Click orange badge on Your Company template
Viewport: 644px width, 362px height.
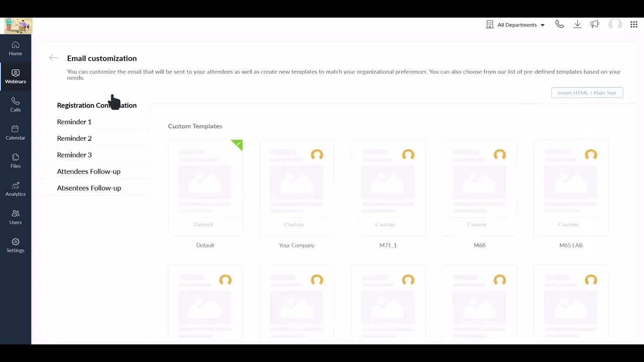[317, 155]
